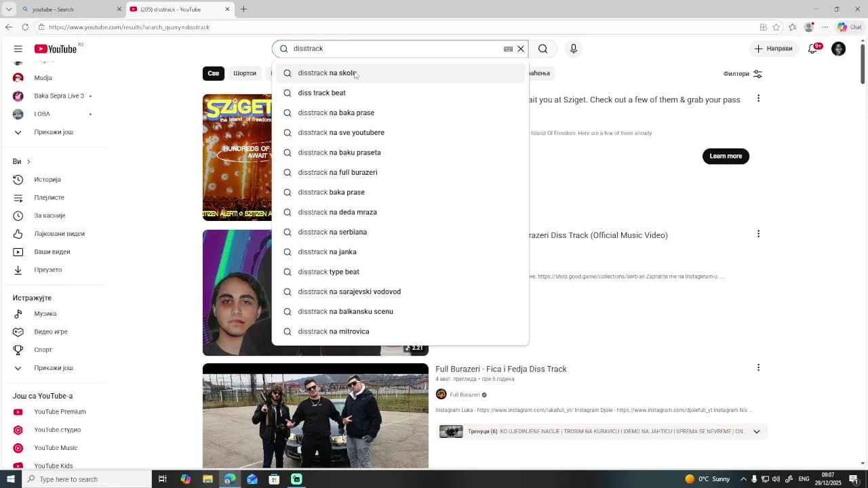Click the Sziget ad Learn more button

click(726, 156)
